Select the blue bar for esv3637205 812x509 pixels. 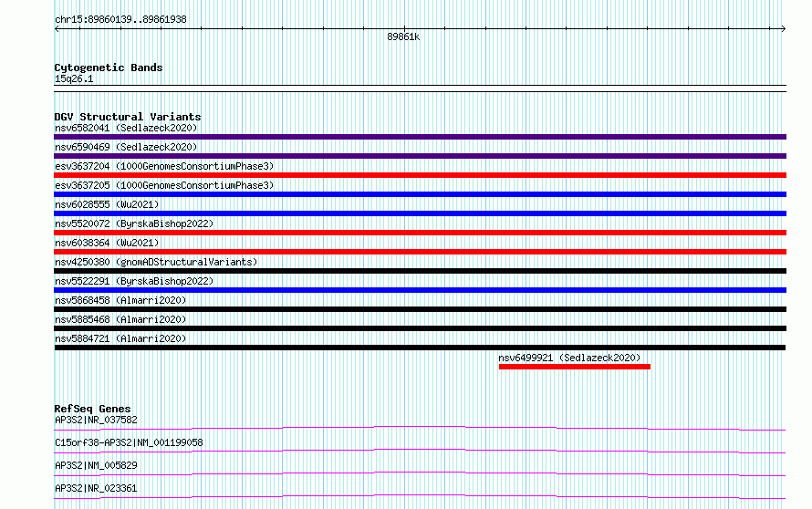[x=420, y=194]
